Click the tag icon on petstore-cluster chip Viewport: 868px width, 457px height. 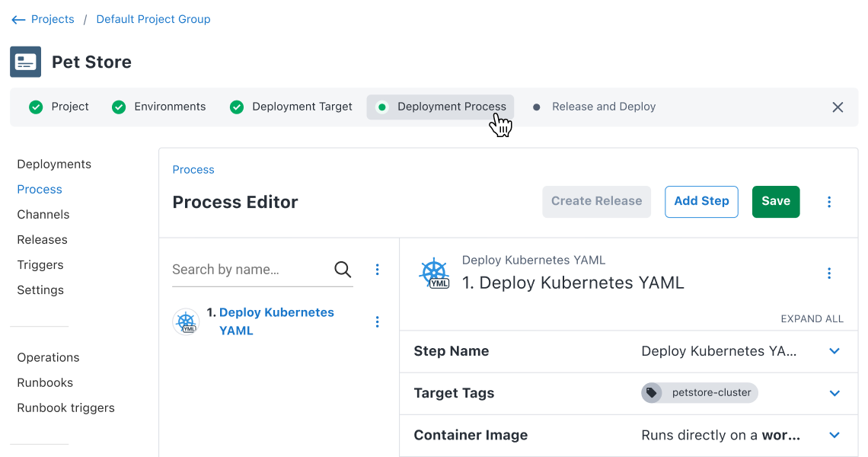[x=652, y=393]
